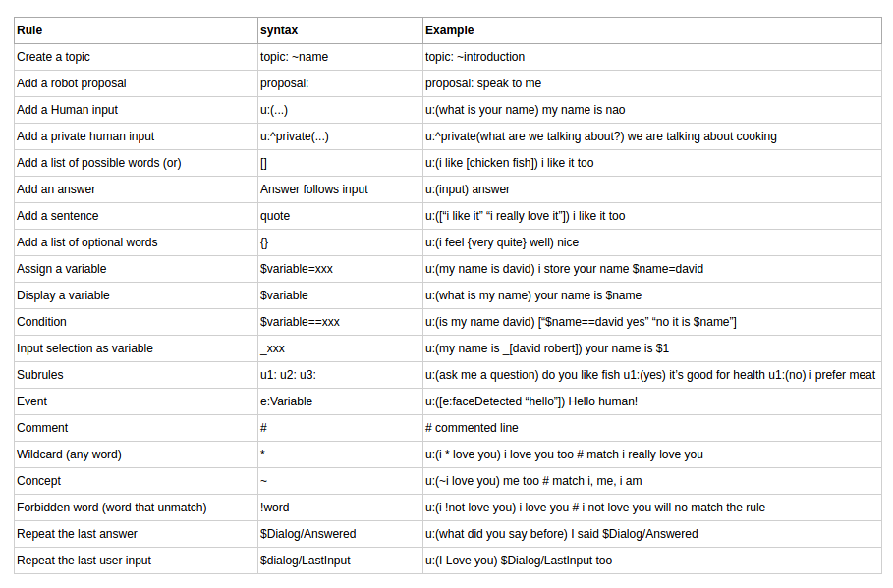Select the "Display a variable" rule cell
This screenshot has width=893, height=588.
click(63, 295)
